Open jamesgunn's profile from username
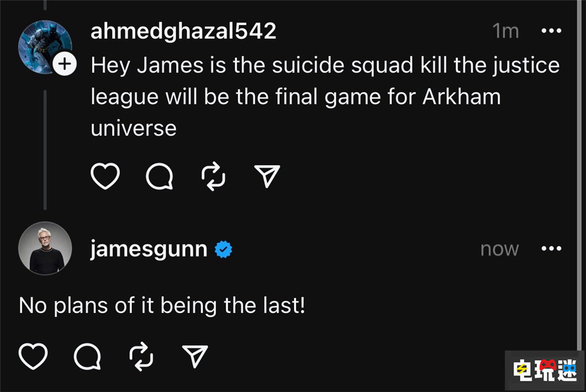This screenshot has height=392, width=586. pos(149,250)
